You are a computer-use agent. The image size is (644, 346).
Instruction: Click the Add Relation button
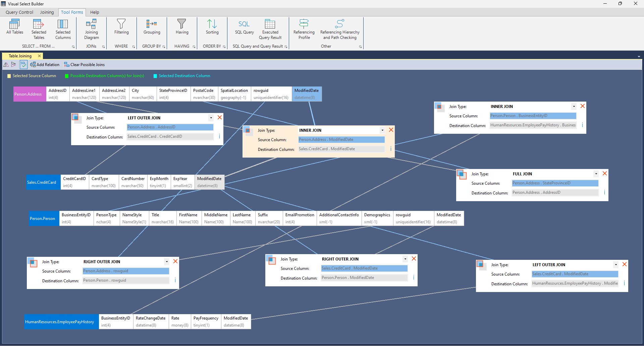coord(45,65)
